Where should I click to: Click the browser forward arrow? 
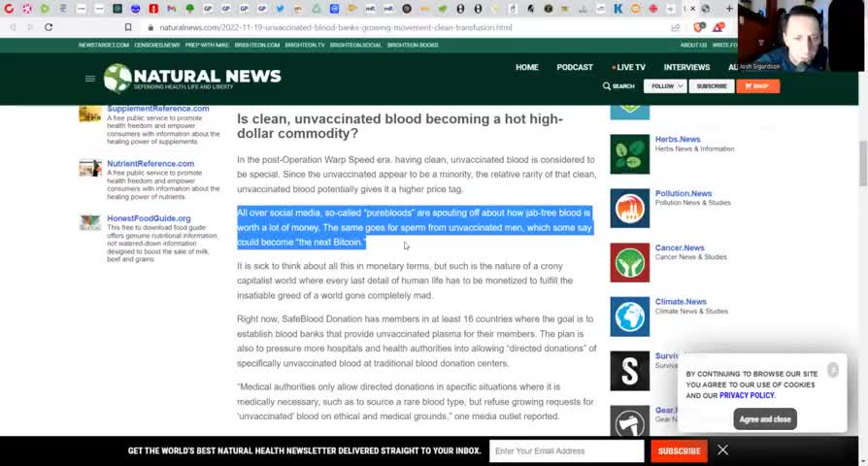pyautogui.click(x=30, y=27)
